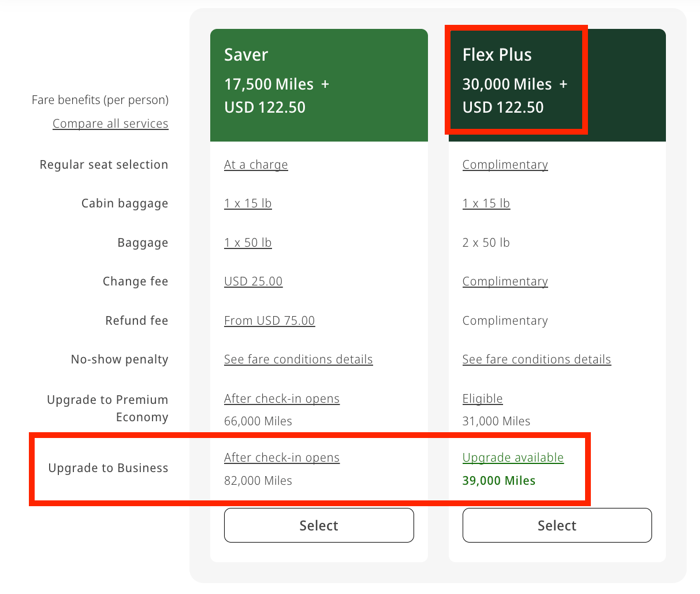The width and height of the screenshot is (700, 594).
Task: Open Flex Plus Complimentary seat selection link
Action: (x=505, y=165)
